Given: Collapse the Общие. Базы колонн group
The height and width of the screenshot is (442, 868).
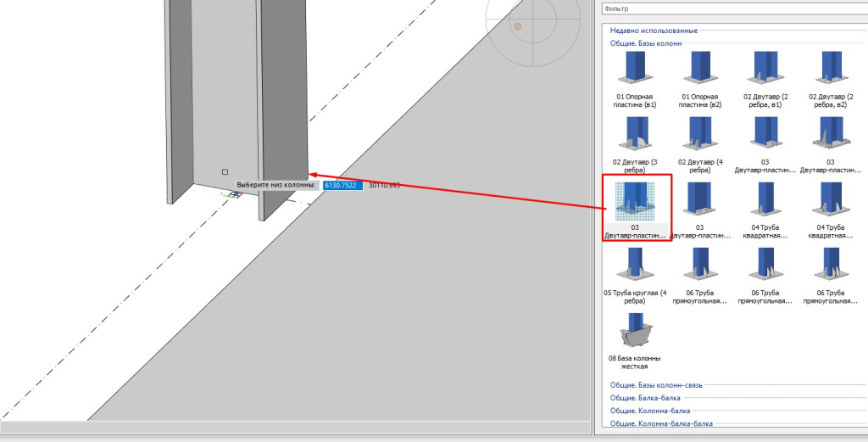Looking at the screenshot, I should point(646,43).
